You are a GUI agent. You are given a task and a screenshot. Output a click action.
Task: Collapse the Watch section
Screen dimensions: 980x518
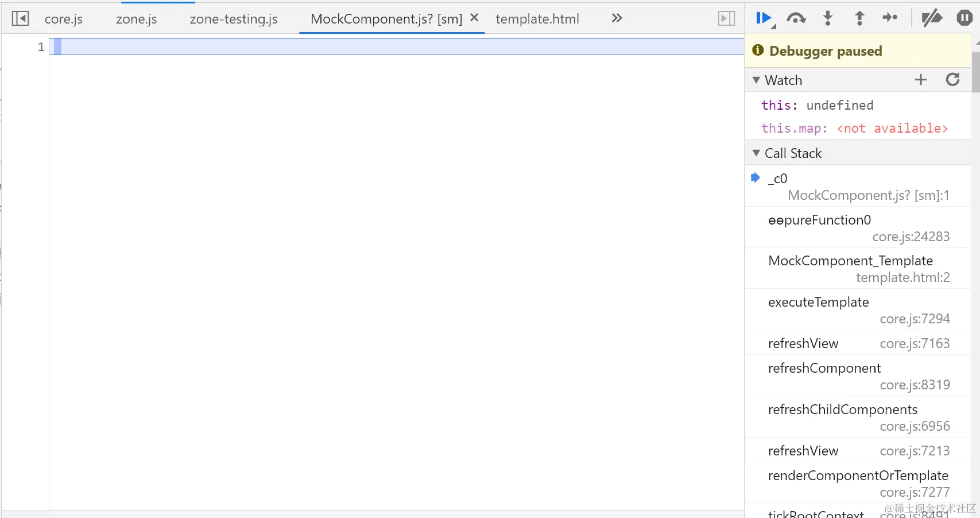point(756,80)
